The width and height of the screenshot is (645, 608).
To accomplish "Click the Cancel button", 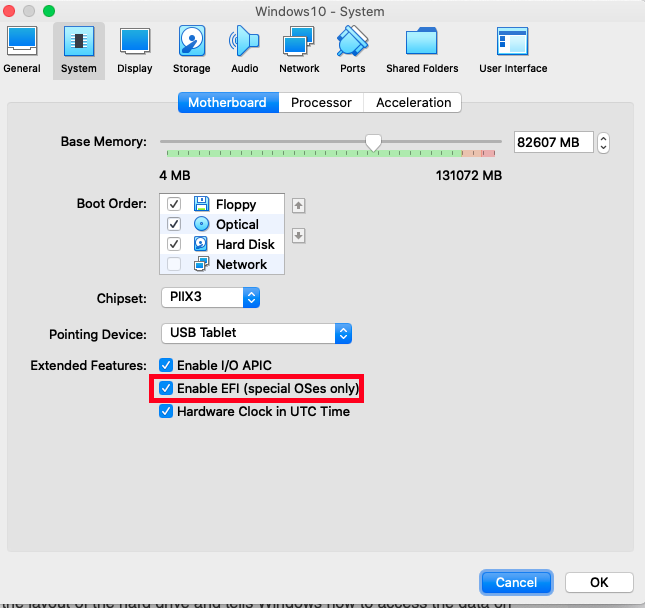I will (x=516, y=582).
